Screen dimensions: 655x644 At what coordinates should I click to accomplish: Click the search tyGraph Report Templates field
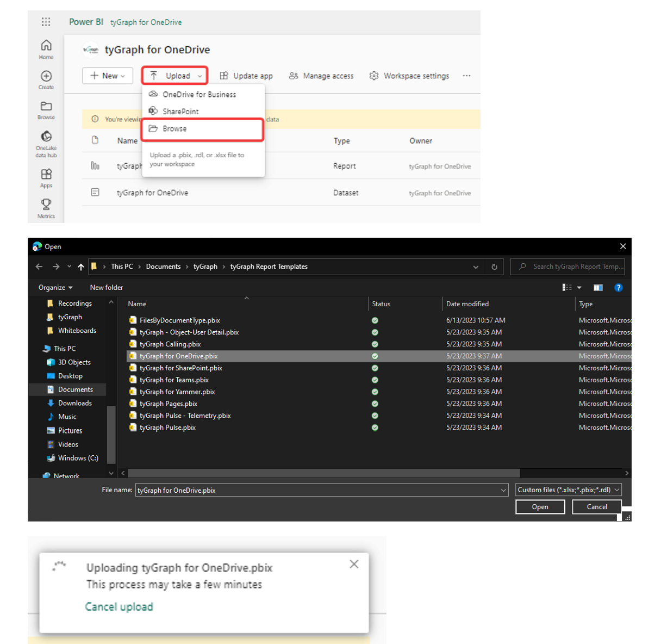[567, 267]
